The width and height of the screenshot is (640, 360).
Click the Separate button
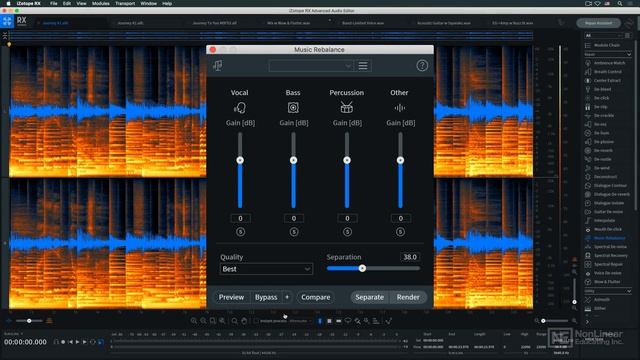point(369,297)
